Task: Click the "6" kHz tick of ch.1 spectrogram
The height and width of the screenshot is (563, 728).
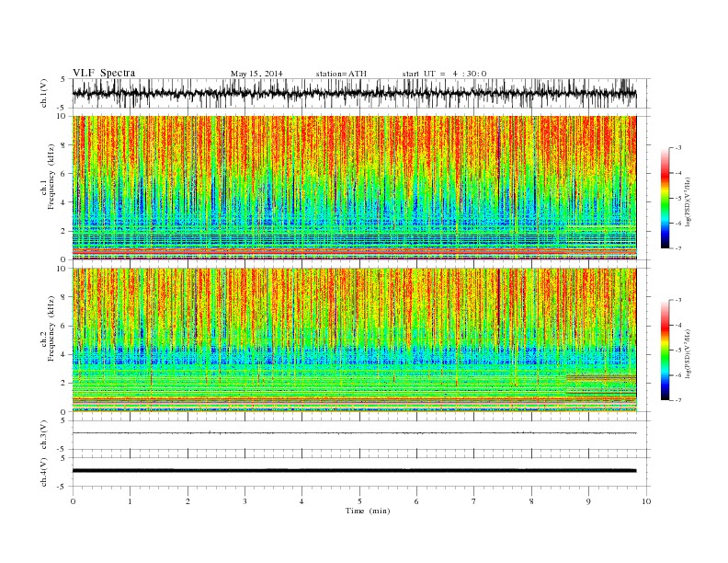Action: pyautogui.click(x=64, y=174)
